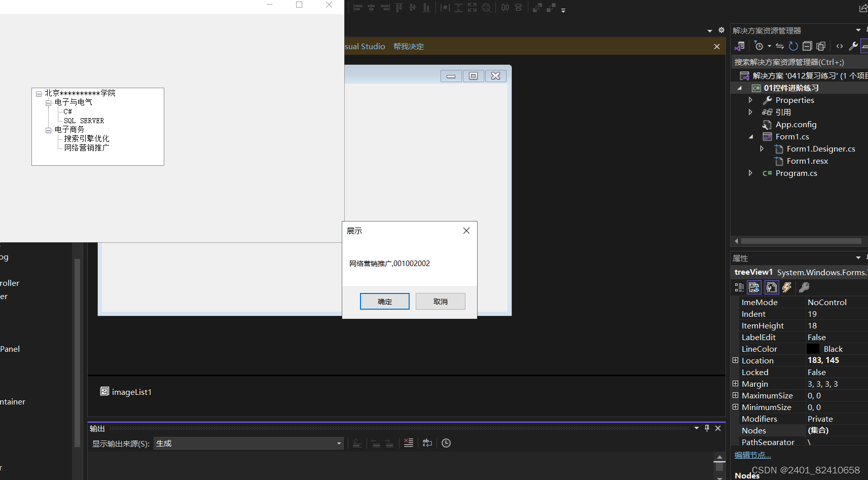Pin the Output panel

pyautogui.click(x=707, y=428)
